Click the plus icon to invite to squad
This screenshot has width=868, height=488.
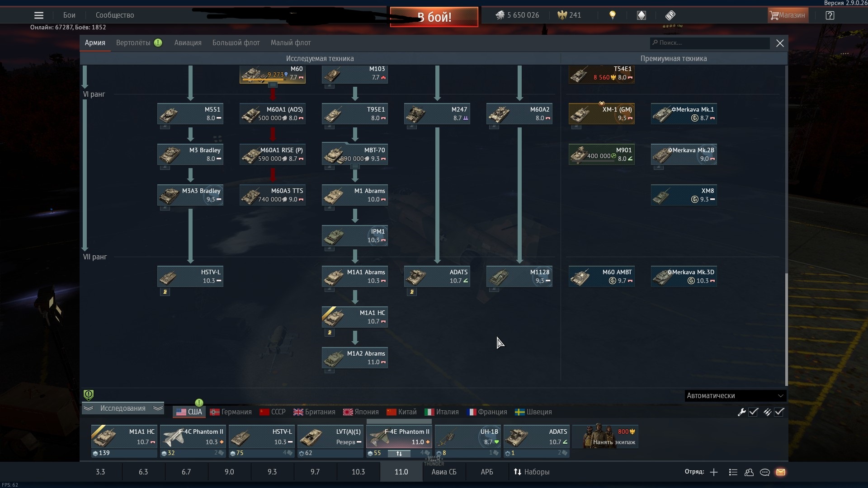pyautogui.click(x=714, y=472)
